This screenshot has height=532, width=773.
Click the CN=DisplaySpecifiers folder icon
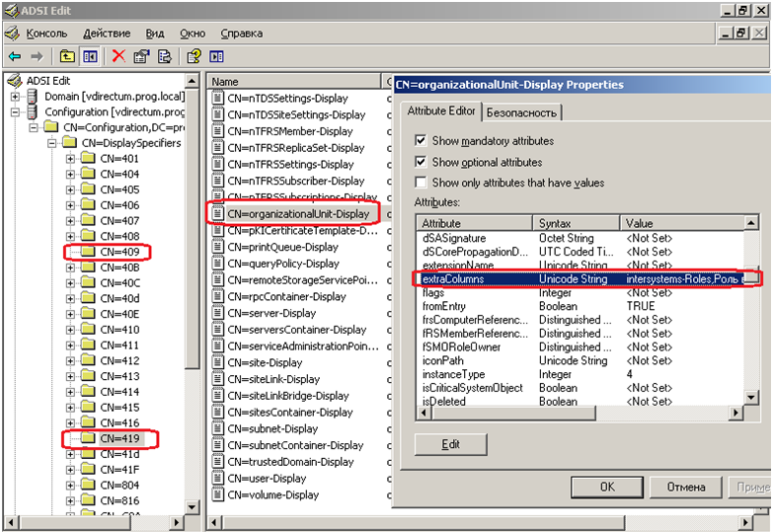click(69, 142)
